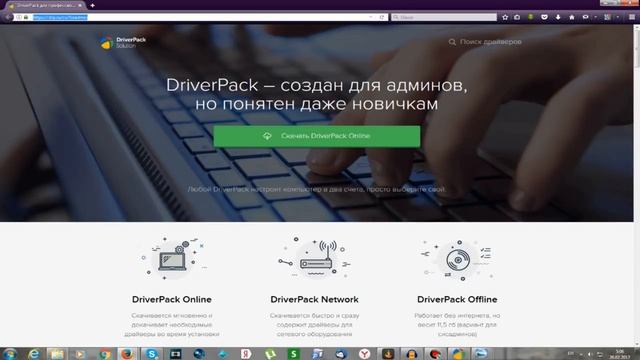Focus the Firefox search box
The height and width of the screenshot is (360, 640).
point(444,17)
